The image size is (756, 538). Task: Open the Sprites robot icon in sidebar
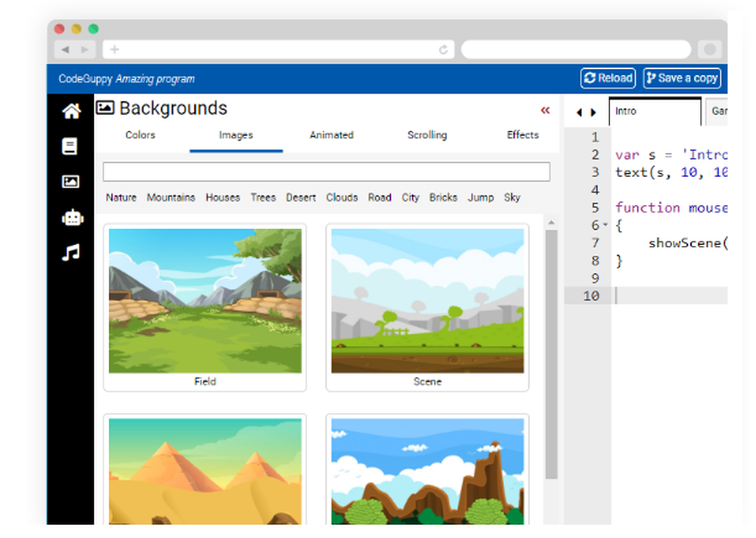tap(73, 217)
